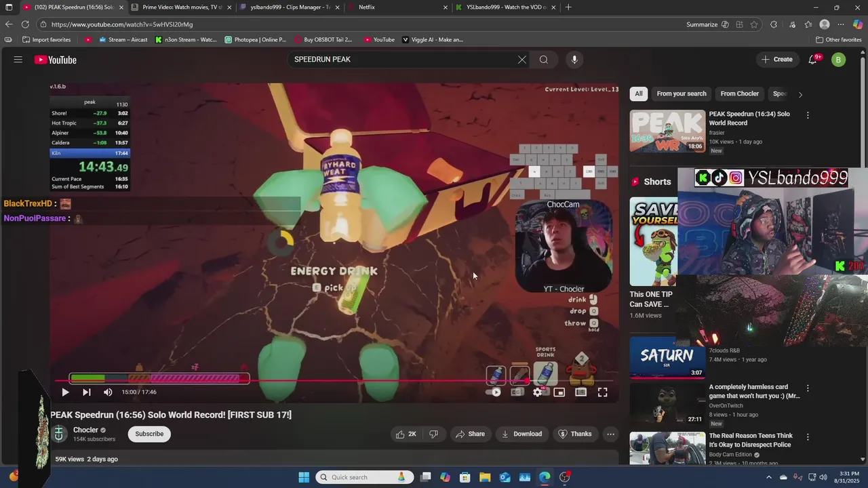Go to YouTube home via logo
The image size is (868, 488).
(56, 60)
